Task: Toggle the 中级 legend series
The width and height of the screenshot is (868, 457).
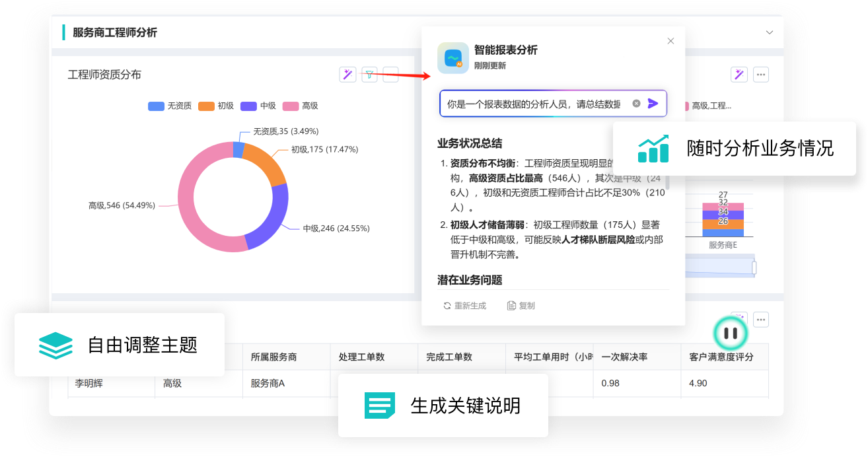Action: (258, 106)
